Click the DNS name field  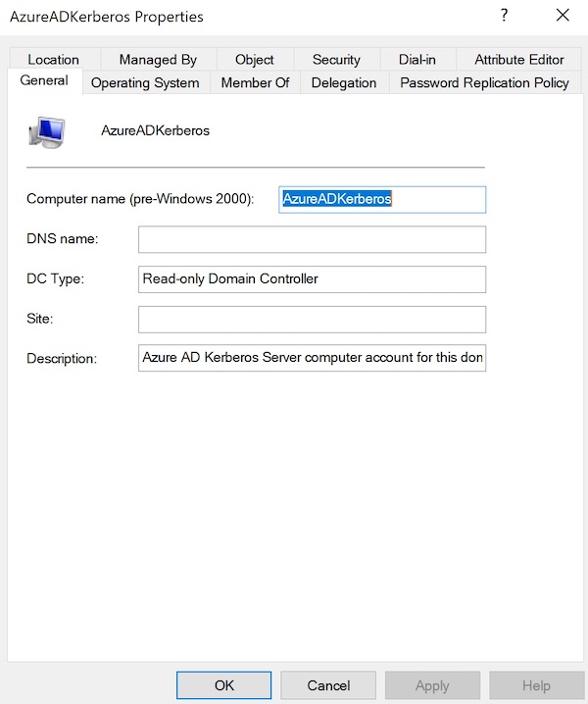312,239
